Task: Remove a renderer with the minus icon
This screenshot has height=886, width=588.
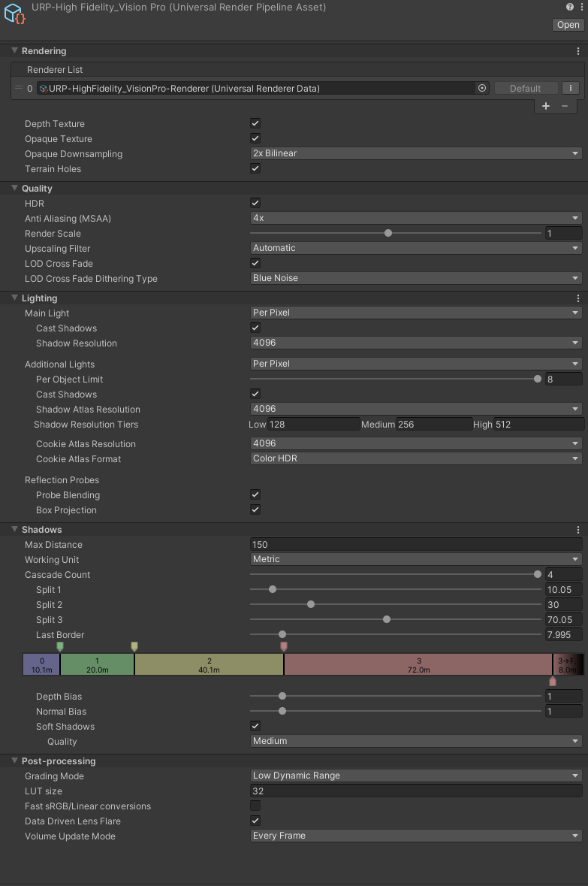Action: tap(566, 106)
